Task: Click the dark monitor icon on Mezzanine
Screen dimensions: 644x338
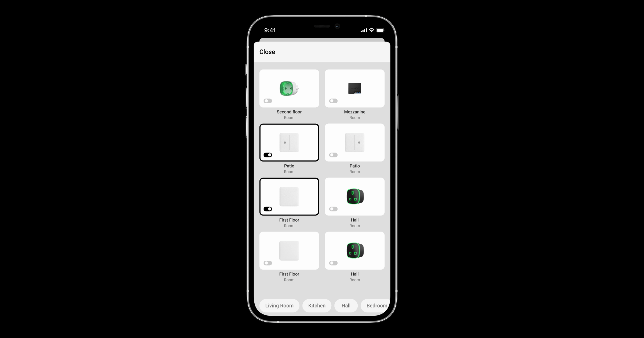Action: [x=354, y=88]
